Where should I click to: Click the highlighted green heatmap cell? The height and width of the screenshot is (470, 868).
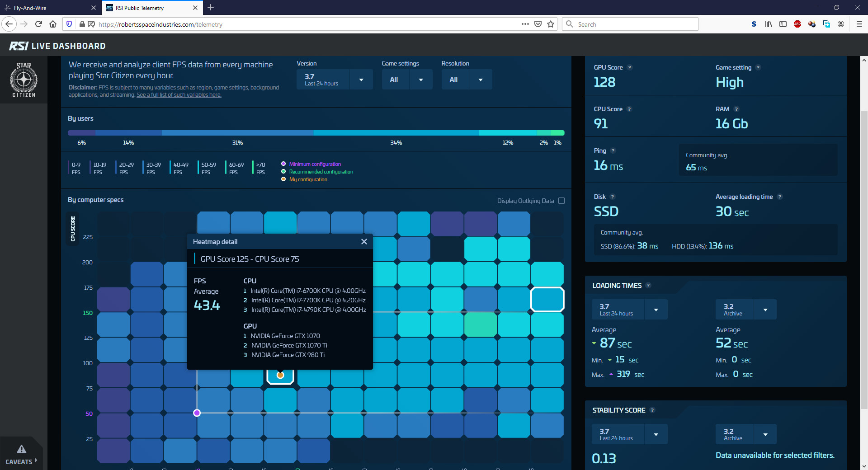coord(481,324)
